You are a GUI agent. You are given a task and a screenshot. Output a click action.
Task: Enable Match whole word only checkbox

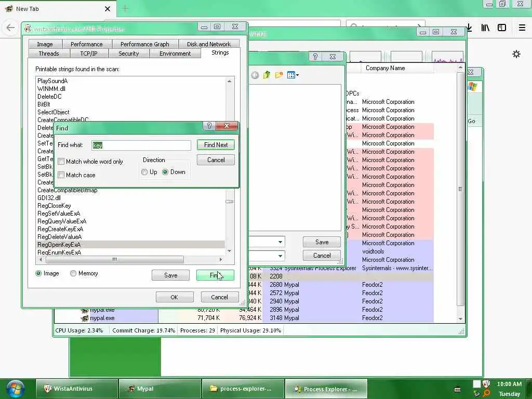click(61, 162)
